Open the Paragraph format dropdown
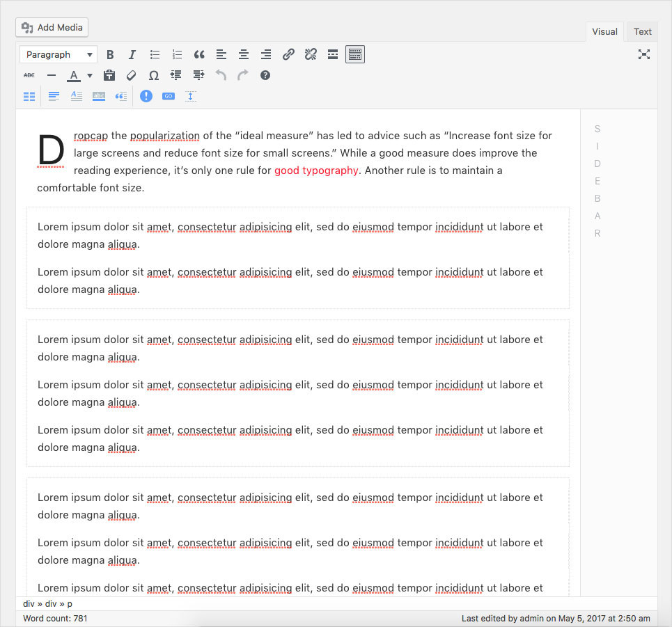The width and height of the screenshot is (672, 627). pos(58,54)
